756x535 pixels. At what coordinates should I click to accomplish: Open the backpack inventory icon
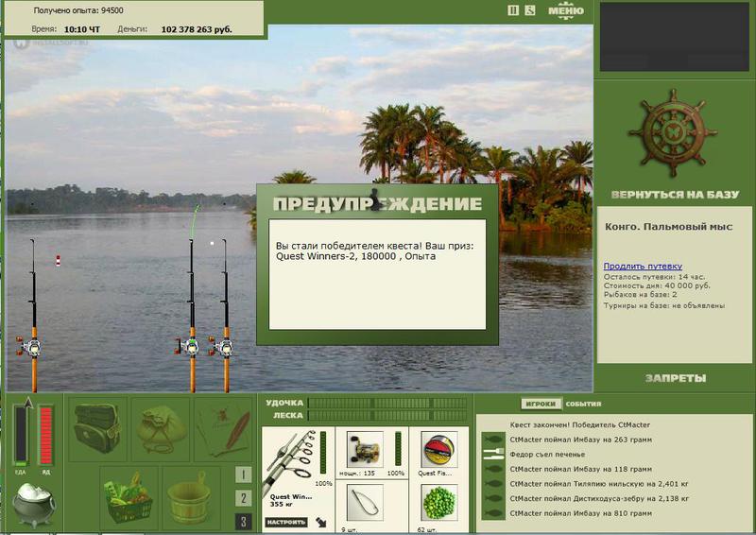[x=98, y=429]
